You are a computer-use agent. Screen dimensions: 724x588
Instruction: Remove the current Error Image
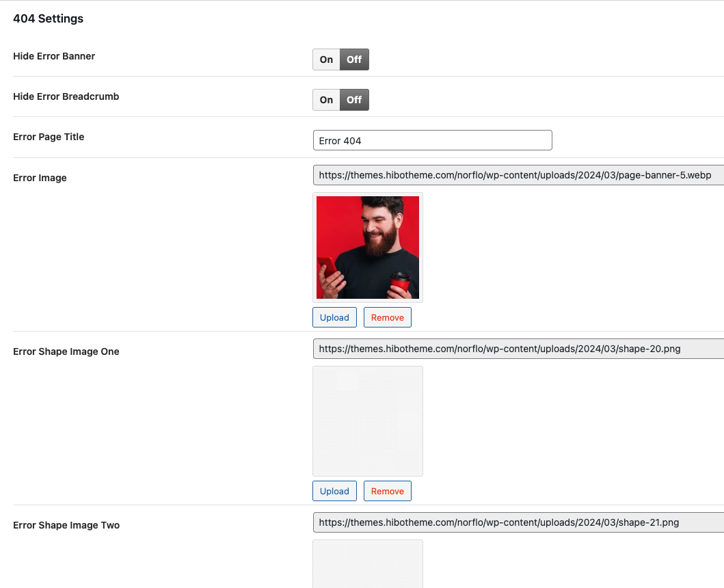pyautogui.click(x=388, y=317)
